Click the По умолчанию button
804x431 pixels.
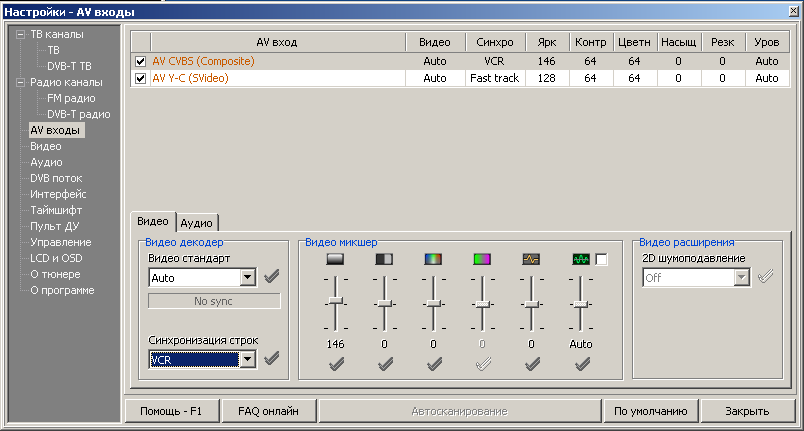point(650,411)
